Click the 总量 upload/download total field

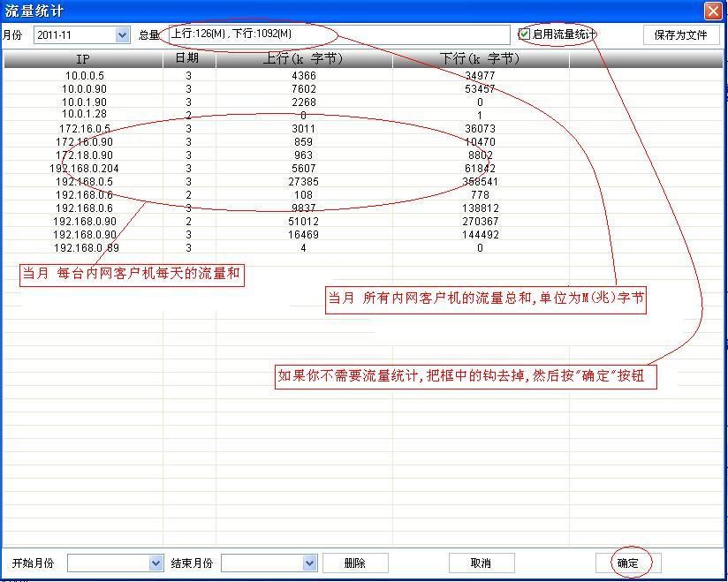336,34
